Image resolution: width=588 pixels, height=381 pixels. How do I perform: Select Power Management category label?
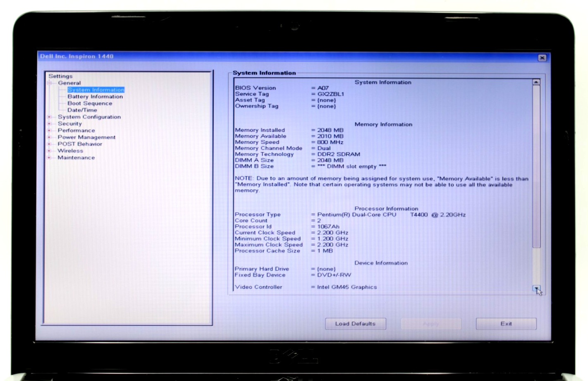tap(86, 137)
